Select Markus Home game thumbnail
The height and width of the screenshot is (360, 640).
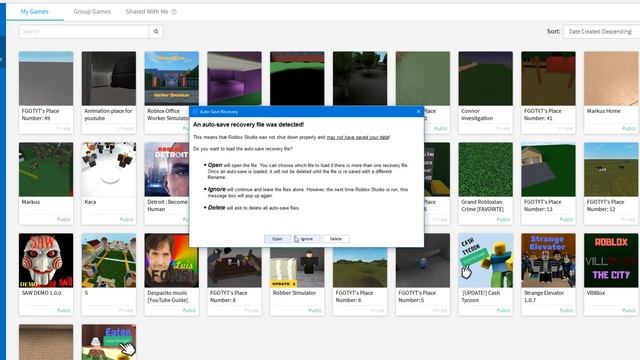click(611, 78)
